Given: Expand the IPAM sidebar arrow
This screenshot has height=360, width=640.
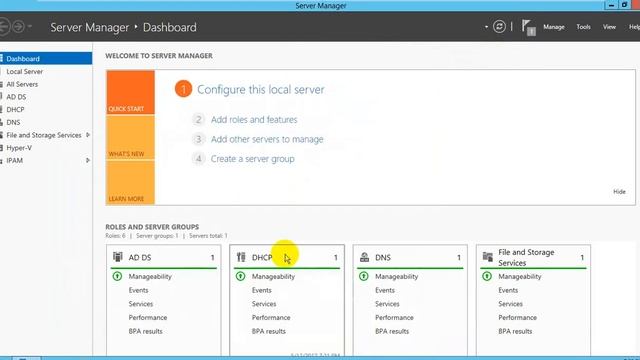Looking at the screenshot, I should pyautogui.click(x=88, y=160).
